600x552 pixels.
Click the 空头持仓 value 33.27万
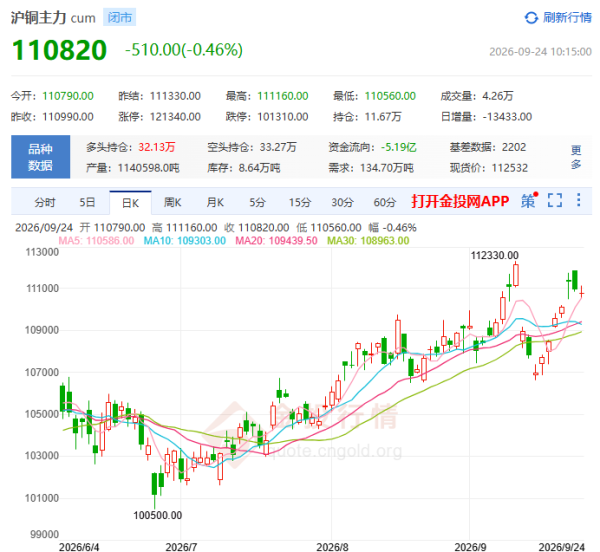tap(278, 147)
